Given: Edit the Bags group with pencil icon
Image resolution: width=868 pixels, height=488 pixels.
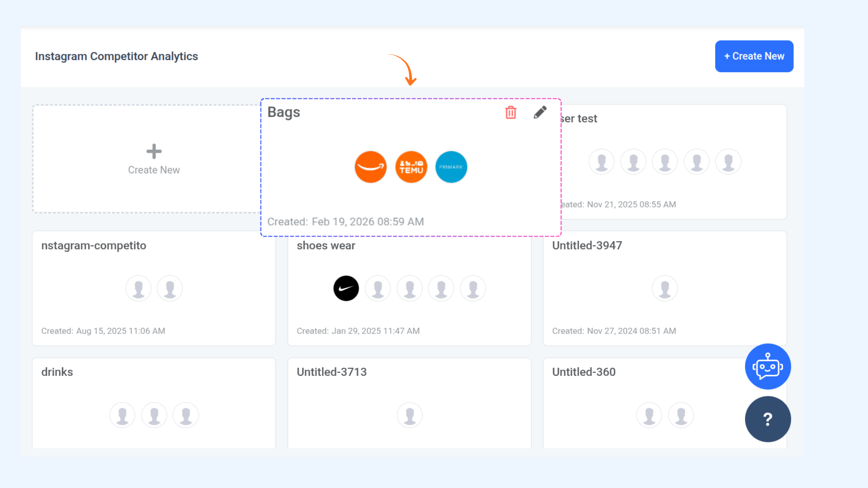Looking at the screenshot, I should (540, 113).
